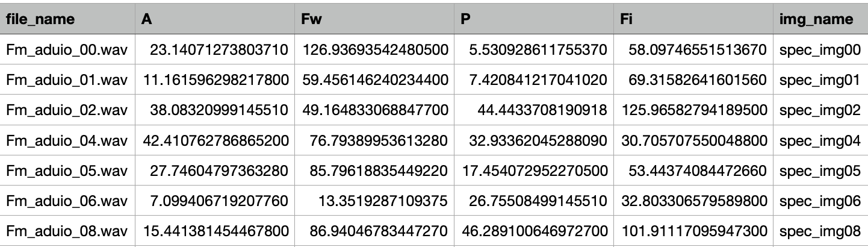The height and width of the screenshot is (247, 868).
Task: Select the Fm_aduio_08.wav cell
Action: [66, 232]
